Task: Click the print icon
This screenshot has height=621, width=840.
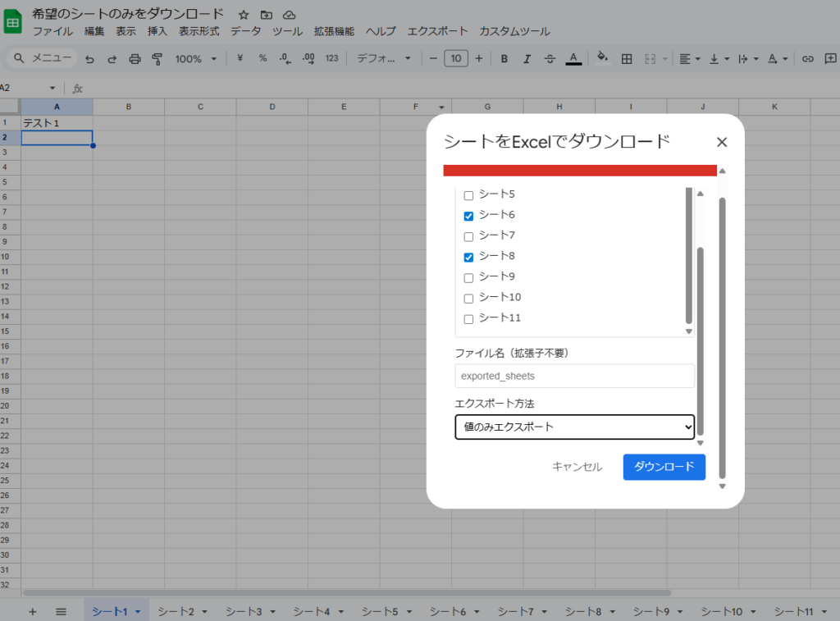Action: pos(135,59)
